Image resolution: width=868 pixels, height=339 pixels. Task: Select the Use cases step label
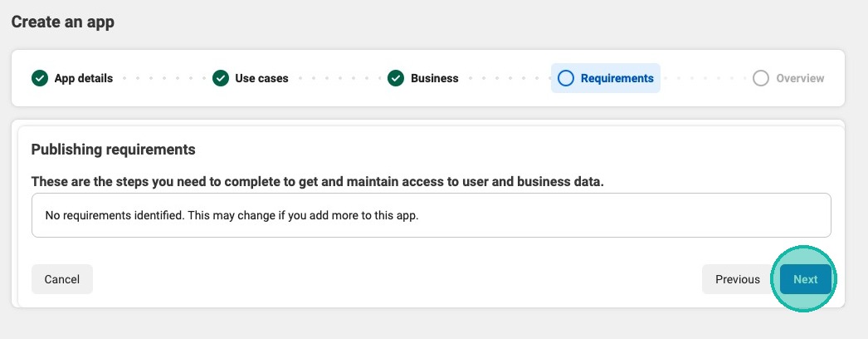coord(261,79)
